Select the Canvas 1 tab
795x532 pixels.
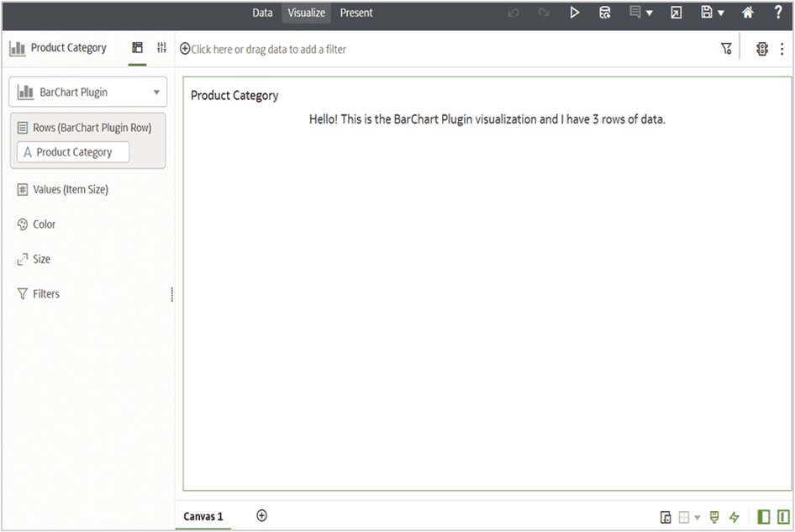pos(203,516)
